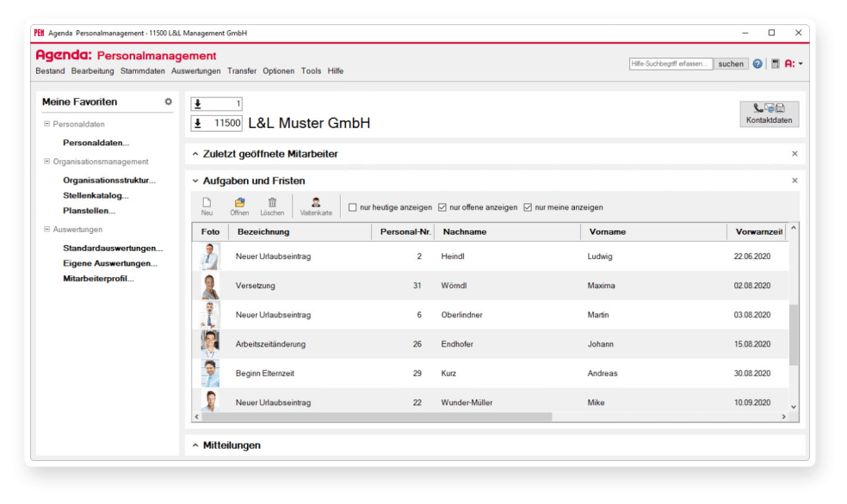Click the Löschen trash icon
The width and height of the screenshot is (847, 504).
click(272, 203)
